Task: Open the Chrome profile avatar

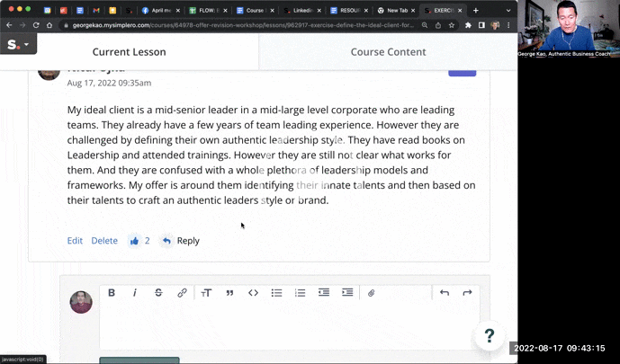Action: click(x=495, y=25)
